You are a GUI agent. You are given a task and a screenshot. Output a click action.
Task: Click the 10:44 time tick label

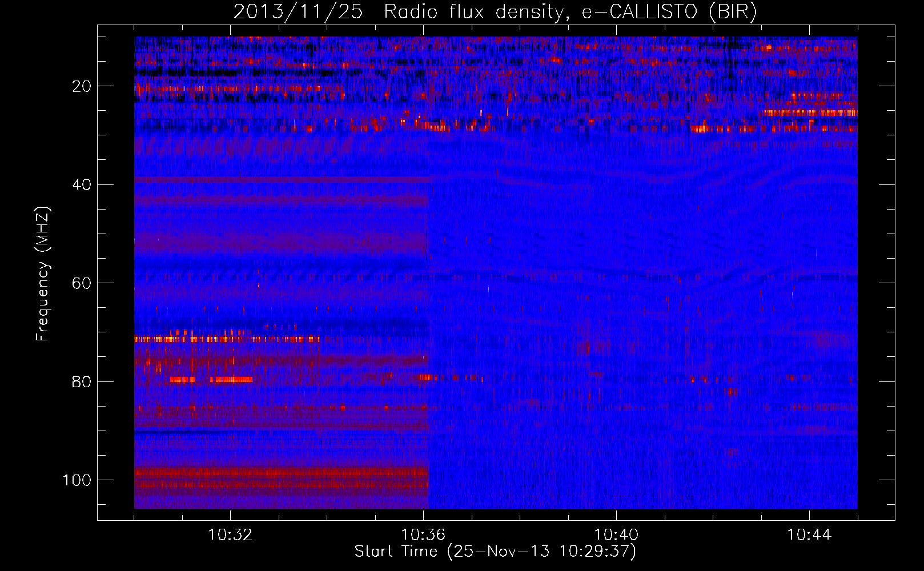tap(809, 535)
